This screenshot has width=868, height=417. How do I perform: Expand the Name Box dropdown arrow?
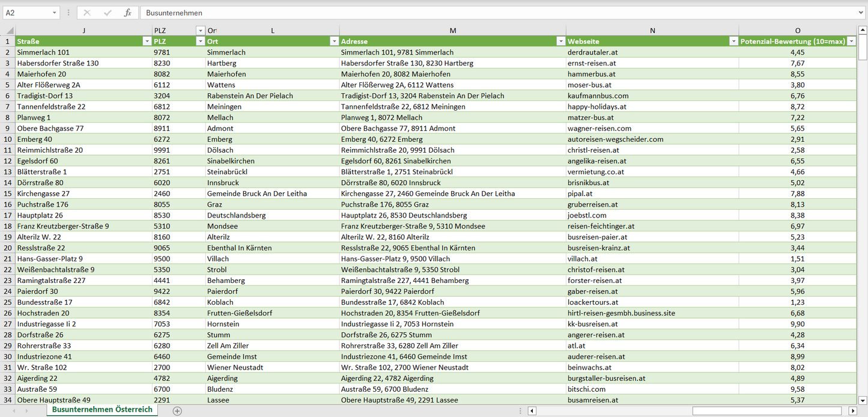55,13
